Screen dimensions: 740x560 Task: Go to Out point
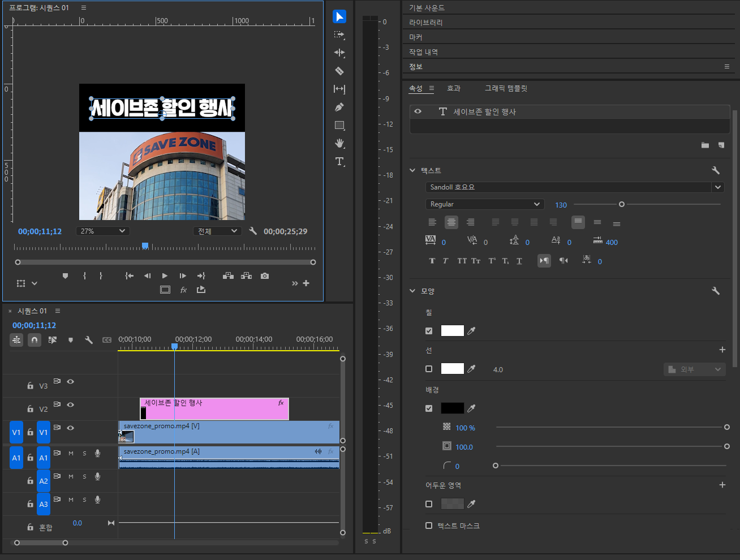pos(201,276)
